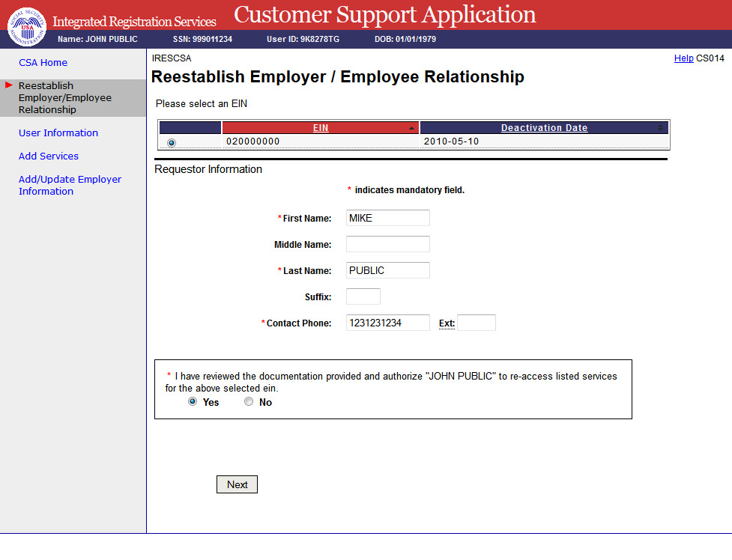Select Reestablish Employer/Employee Relationship menu item
Image resolution: width=732 pixels, height=560 pixels.
(x=65, y=98)
